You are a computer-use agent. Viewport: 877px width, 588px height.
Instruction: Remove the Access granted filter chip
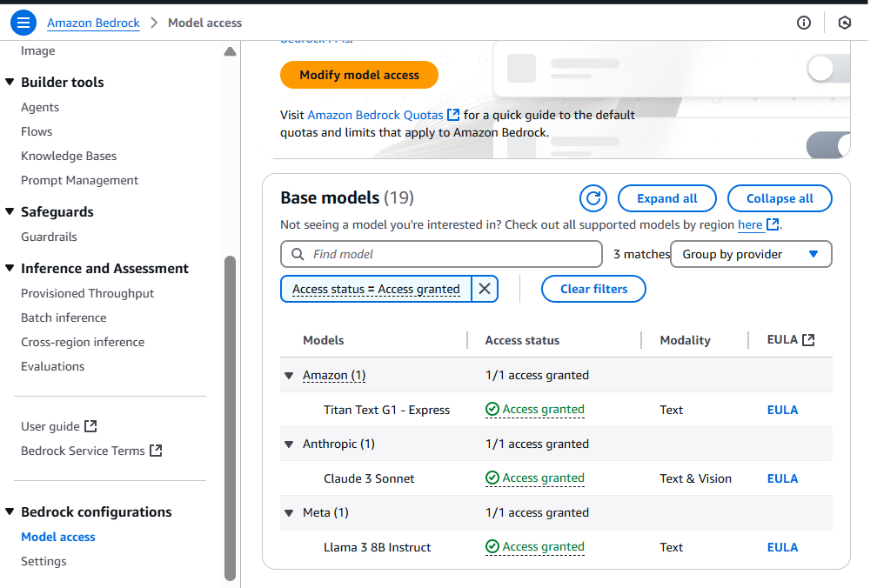[x=485, y=289]
